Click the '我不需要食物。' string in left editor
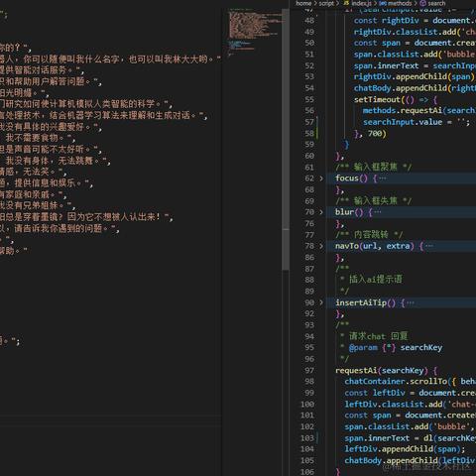The width and height of the screenshot is (476, 476). pos(37,138)
